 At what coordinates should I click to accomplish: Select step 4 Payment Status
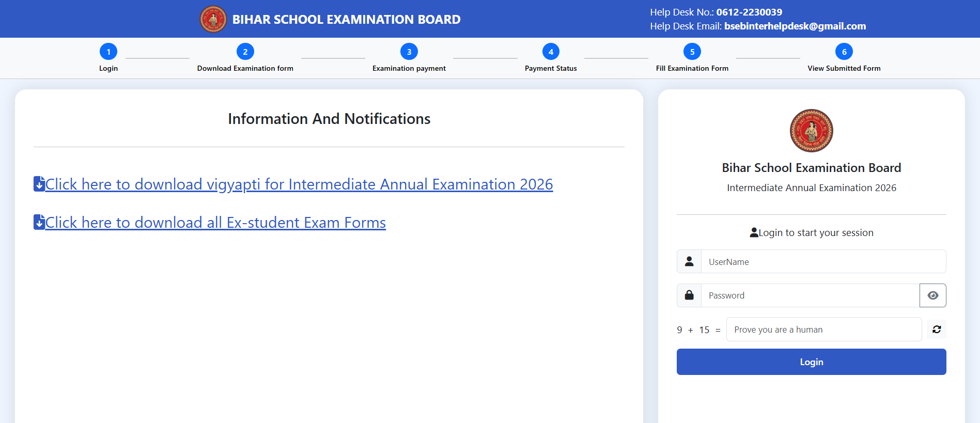(x=551, y=52)
